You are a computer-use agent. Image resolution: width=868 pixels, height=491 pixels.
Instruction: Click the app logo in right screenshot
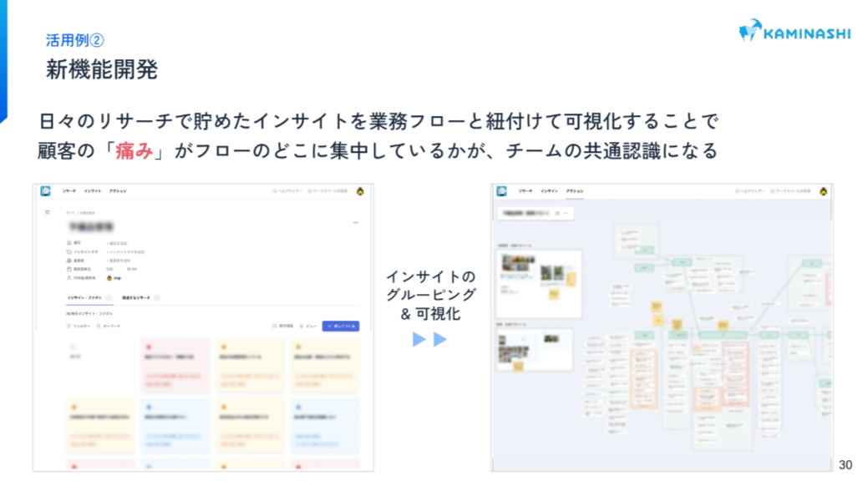502,191
